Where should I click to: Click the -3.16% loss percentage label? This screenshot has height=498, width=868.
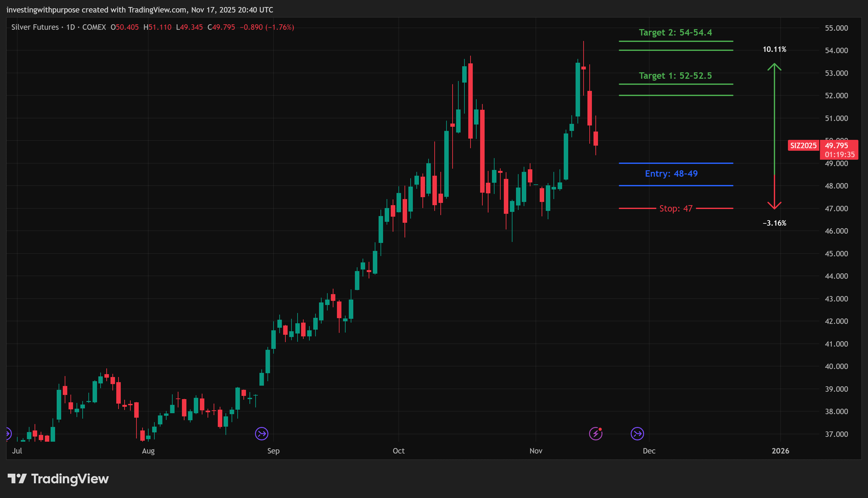[774, 223]
